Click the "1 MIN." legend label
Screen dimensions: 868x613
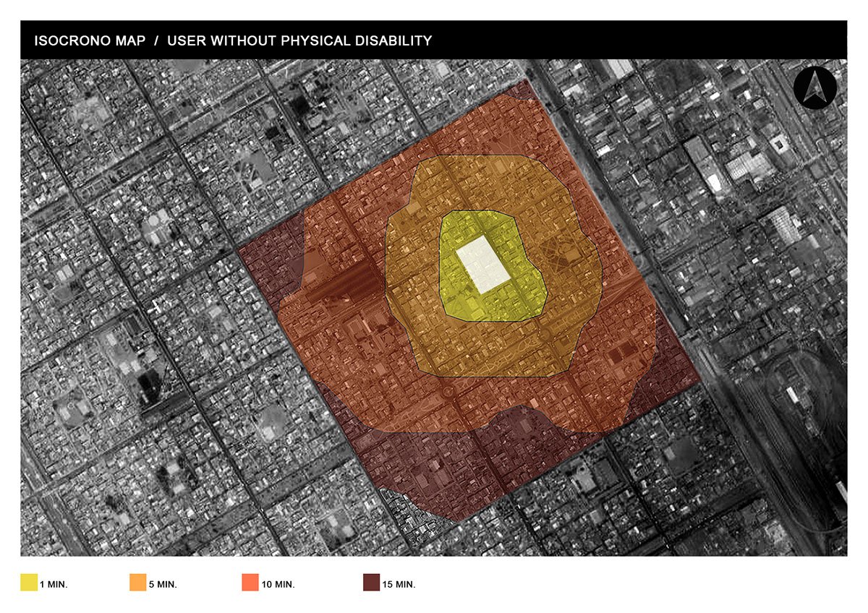(54, 584)
